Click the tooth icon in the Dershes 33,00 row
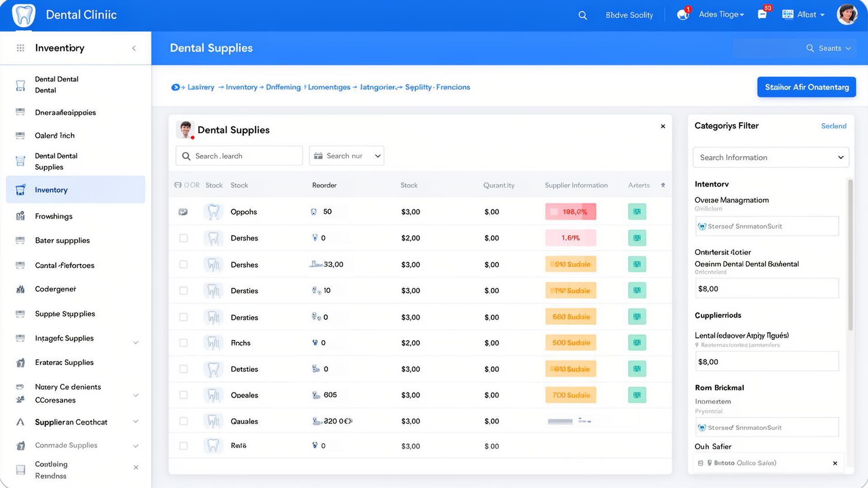This screenshot has width=868, height=488. click(x=213, y=264)
